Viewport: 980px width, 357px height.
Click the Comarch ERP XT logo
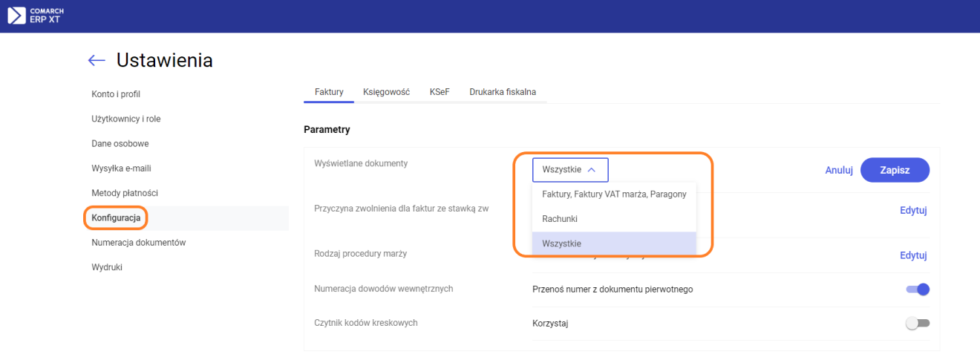point(36,16)
